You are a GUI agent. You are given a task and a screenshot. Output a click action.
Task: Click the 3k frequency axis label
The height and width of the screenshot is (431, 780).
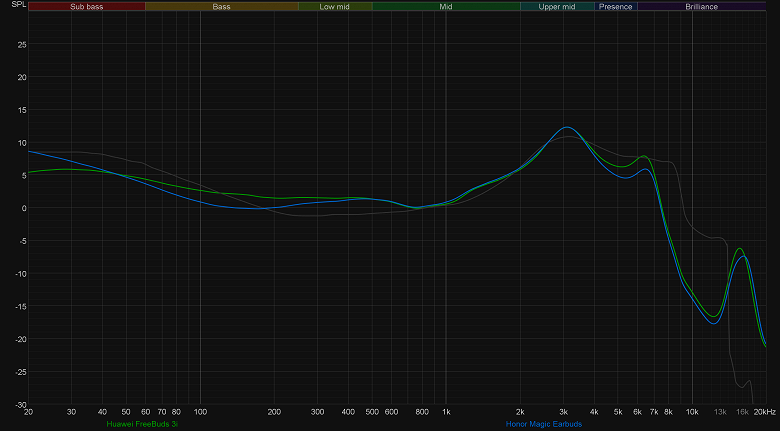563,412
